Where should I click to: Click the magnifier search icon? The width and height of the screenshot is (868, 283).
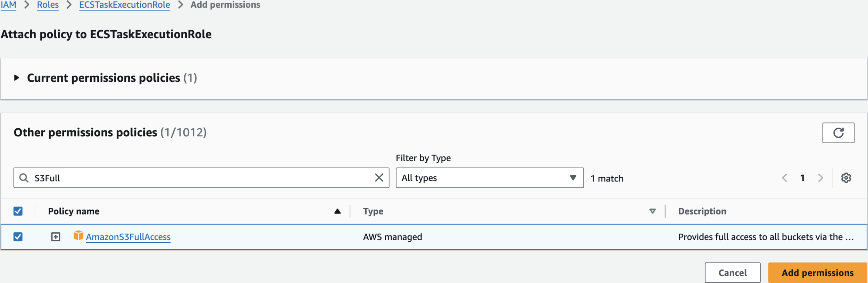tap(24, 178)
